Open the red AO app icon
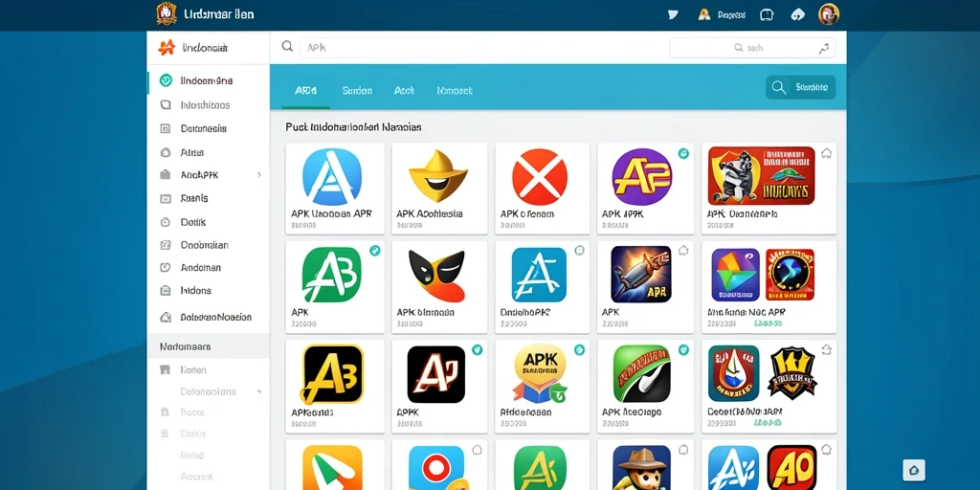This screenshot has height=490, width=980. coord(791,467)
